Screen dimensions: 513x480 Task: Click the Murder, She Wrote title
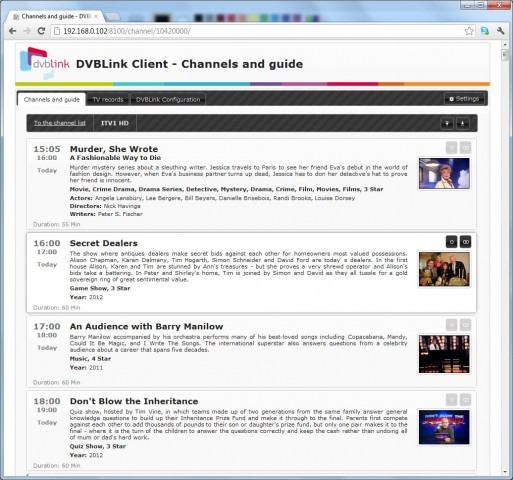pyautogui.click(x=114, y=149)
